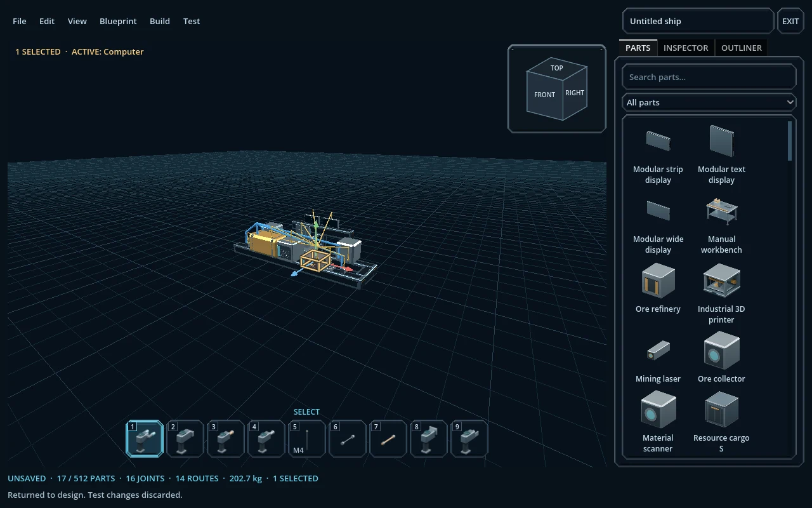Image resolution: width=812 pixels, height=508 pixels.
Task: Click the TOP face of view cube
Action: [x=557, y=68]
